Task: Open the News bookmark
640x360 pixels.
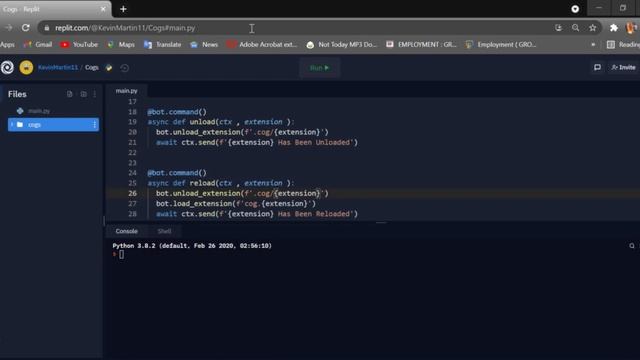Action: point(204,44)
